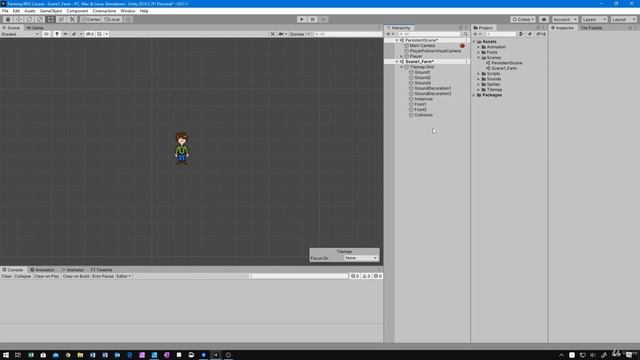Collapse Tilemap Grid object
The height and width of the screenshot is (360, 640).
(x=401, y=67)
